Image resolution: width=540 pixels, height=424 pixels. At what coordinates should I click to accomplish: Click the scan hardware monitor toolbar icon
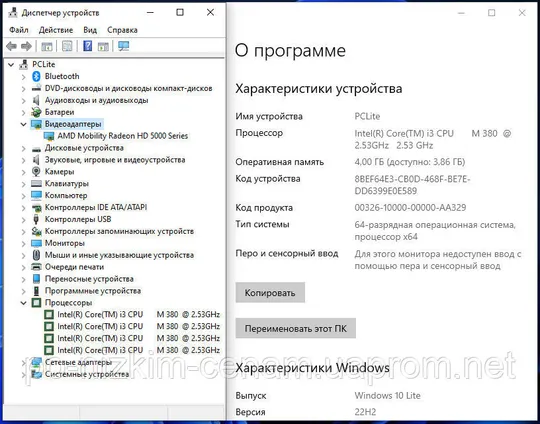tap(123, 46)
